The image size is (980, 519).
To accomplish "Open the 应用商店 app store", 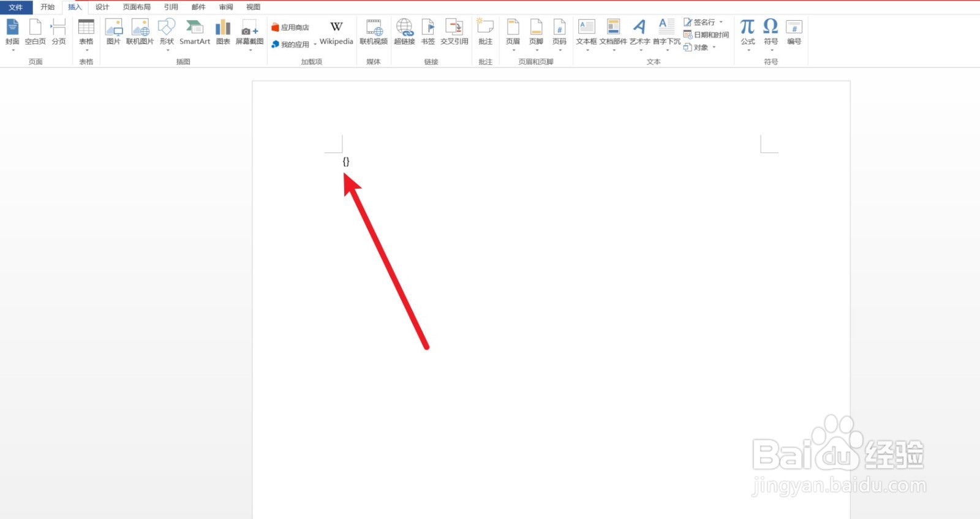I will pyautogui.click(x=290, y=27).
